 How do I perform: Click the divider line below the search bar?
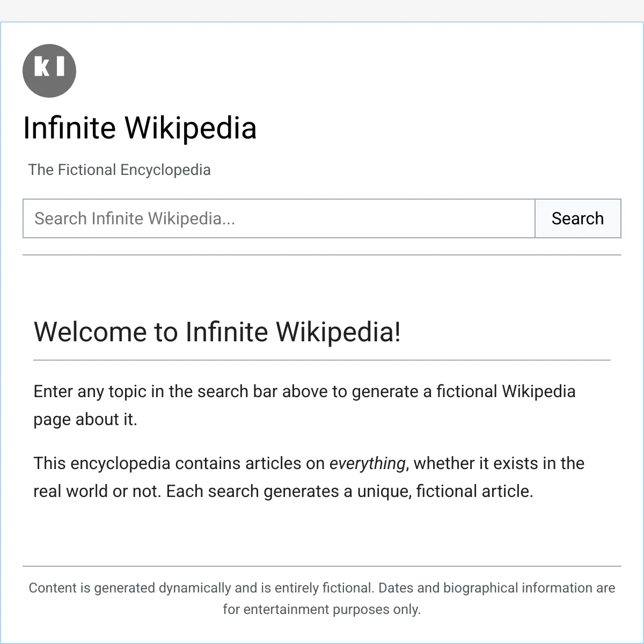322,255
